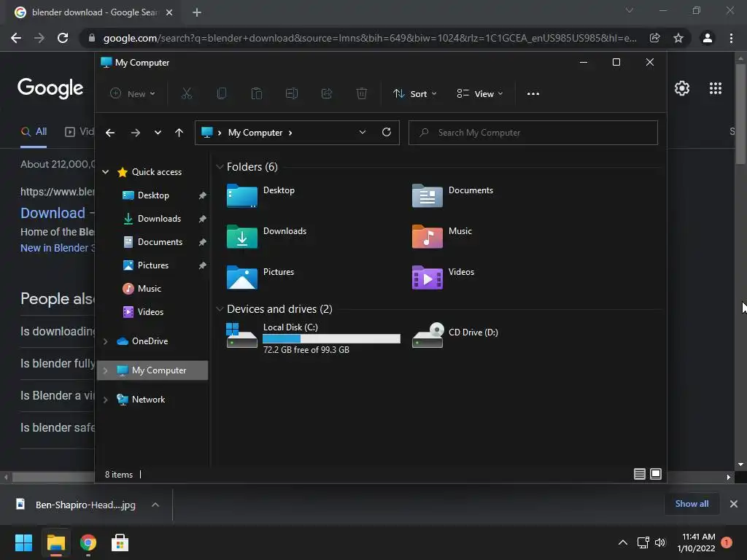Go forward using File Explorer forward arrow
Screen dimensions: 747x560
click(135, 133)
